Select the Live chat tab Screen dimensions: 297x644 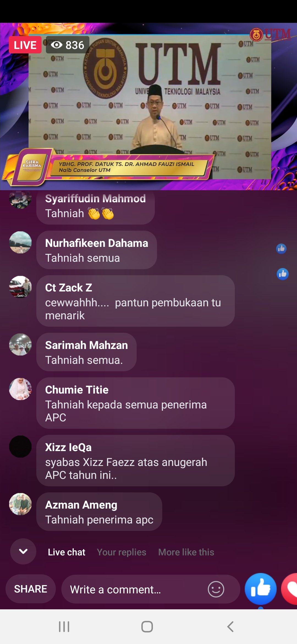tap(67, 552)
